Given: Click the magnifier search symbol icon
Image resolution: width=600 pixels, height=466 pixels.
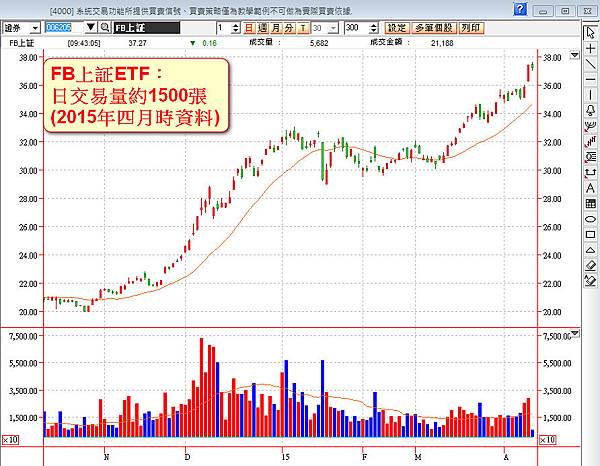Looking at the screenshot, I should coord(104,28).
